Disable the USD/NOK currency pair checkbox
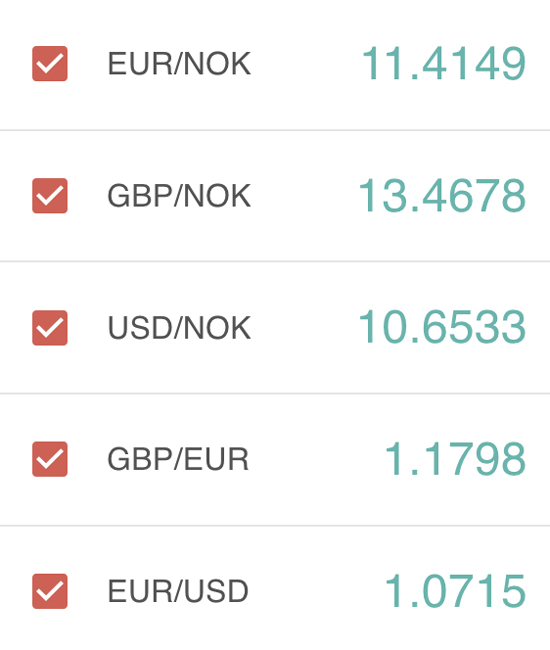 (50, 327)
